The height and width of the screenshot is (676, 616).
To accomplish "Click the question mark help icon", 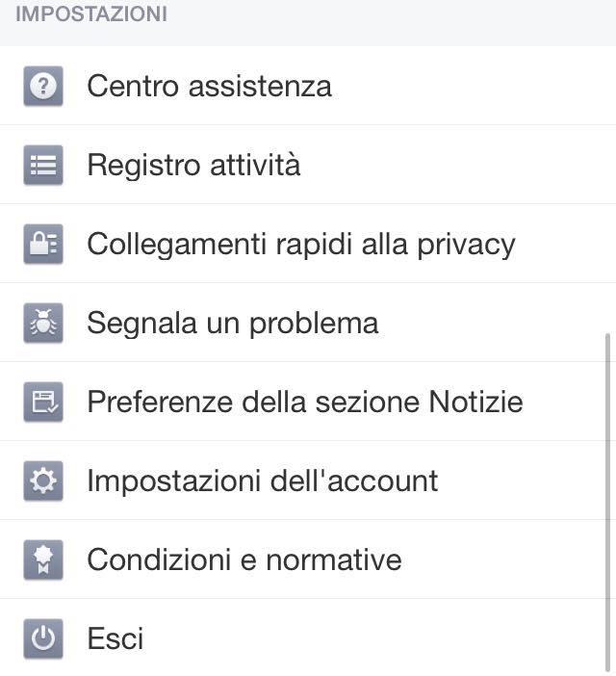I will (42, 87).
